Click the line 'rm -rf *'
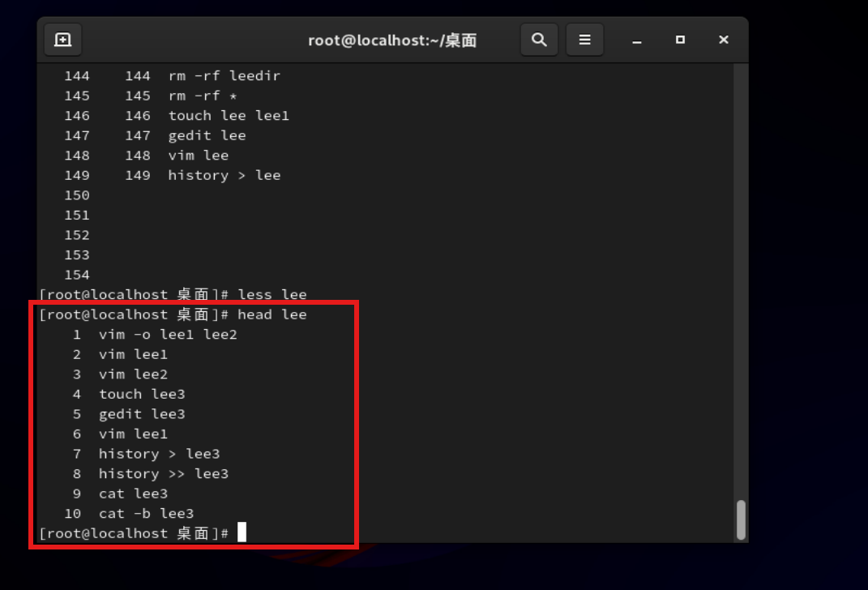The width and height of the screenshot is (868, 590). pos(203,96)
